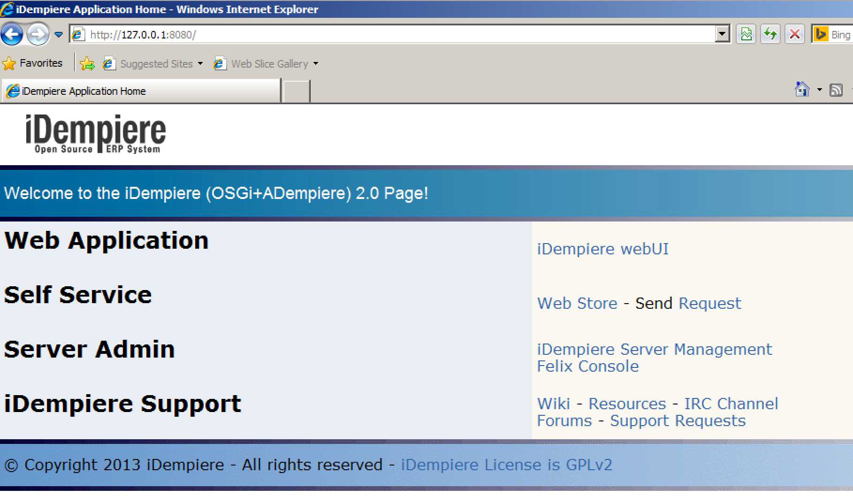
Task: Click the page icon in address bar
Action: [x=78, y=34]
